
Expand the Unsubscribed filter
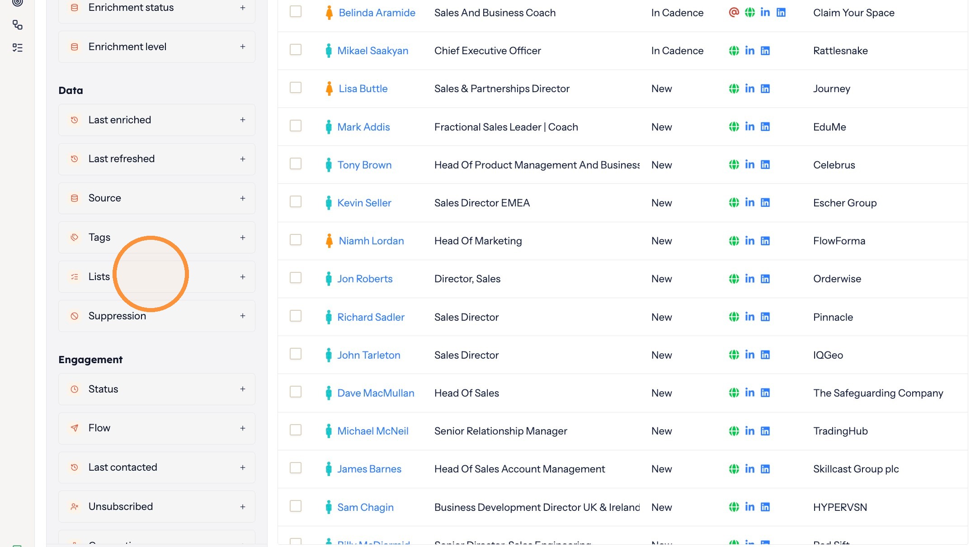[x=243, y=507]
